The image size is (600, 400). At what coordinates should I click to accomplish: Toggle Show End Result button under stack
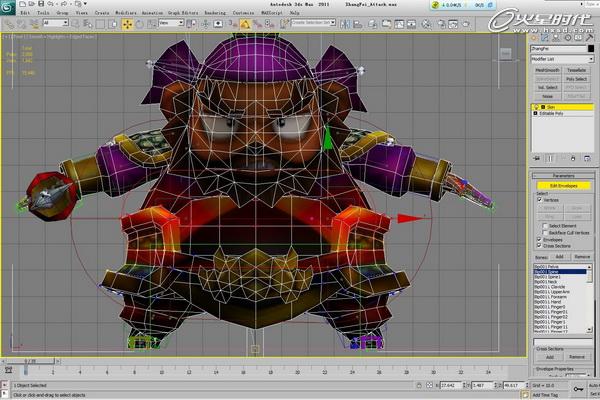click(x=550, y=158)
